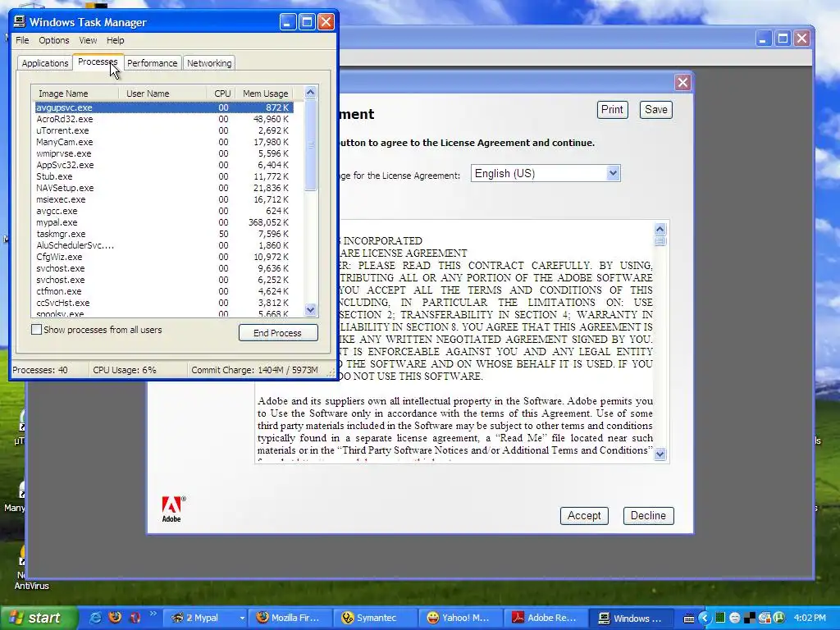Viewport: 840px width, 630px height.
Task: Switch to the Performance tab
Action: pos(152,62)
